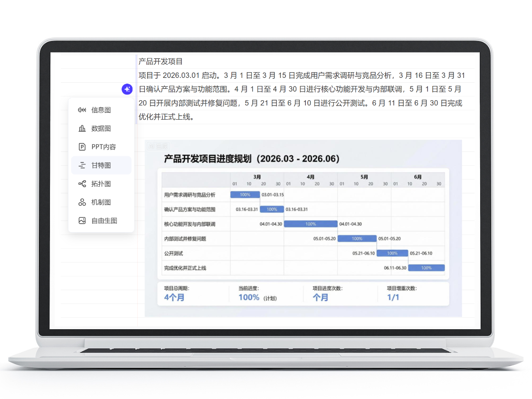532x399 pixels.
Task: Click the 数据图 bar chart icon
Action: click(x=82, y=129)
